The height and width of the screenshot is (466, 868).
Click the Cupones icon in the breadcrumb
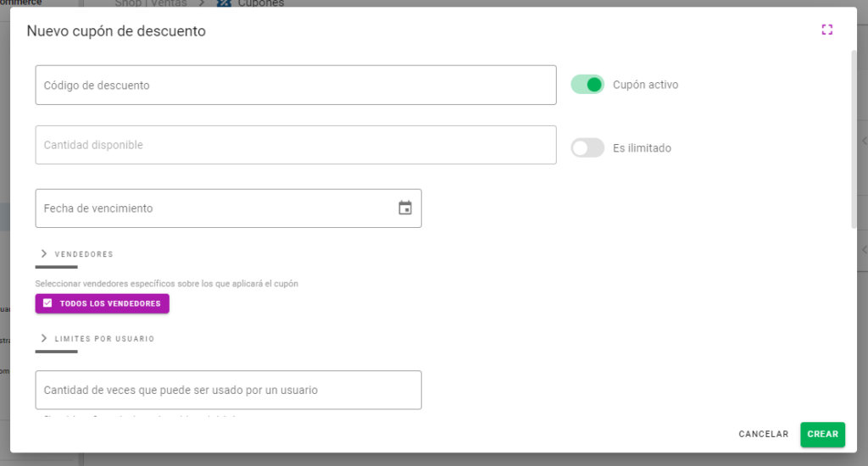point(224,3)
